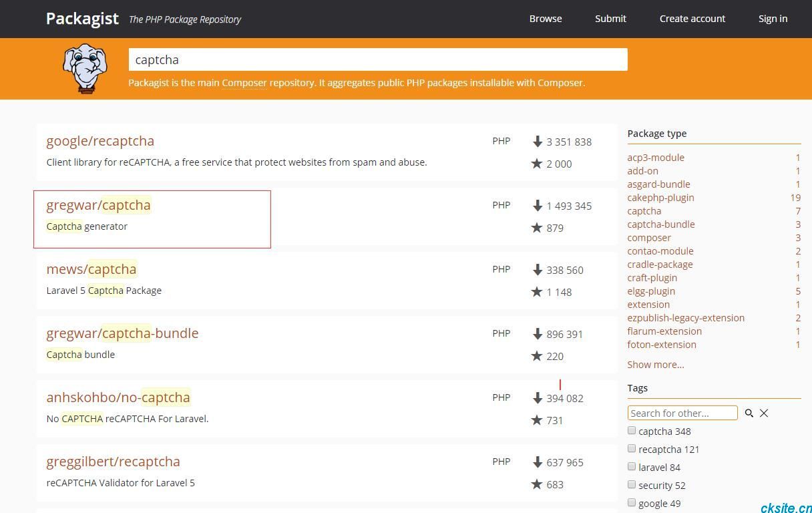Click the star icon showing 879
The width and height of the screenshot is (812, 513).
point(537,228)
